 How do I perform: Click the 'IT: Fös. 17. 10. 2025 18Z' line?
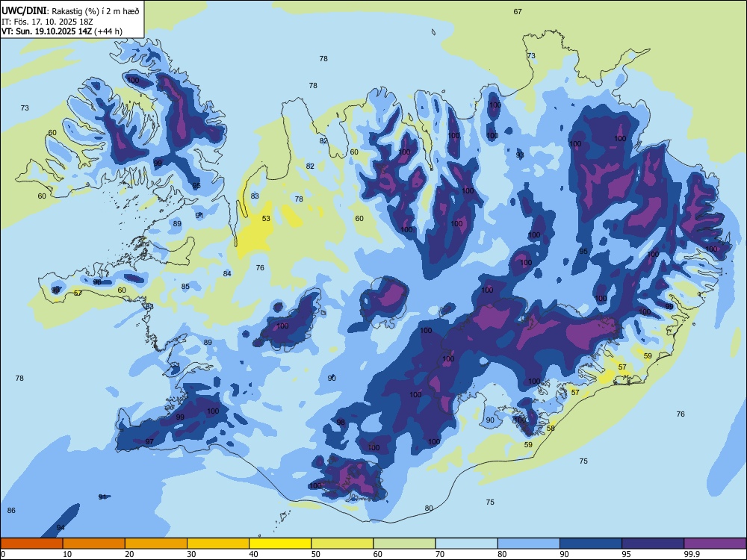tap(47, 22)
